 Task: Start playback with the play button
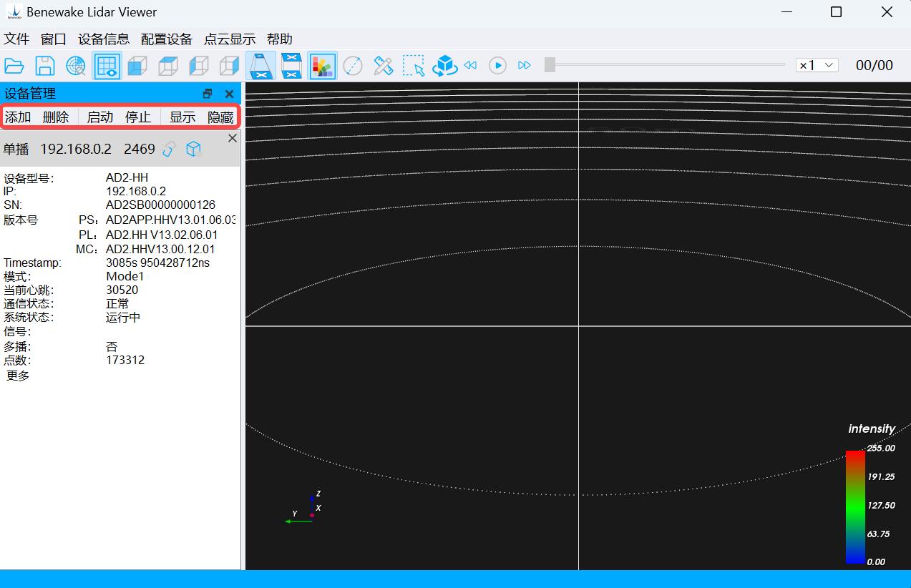[497, 65]
